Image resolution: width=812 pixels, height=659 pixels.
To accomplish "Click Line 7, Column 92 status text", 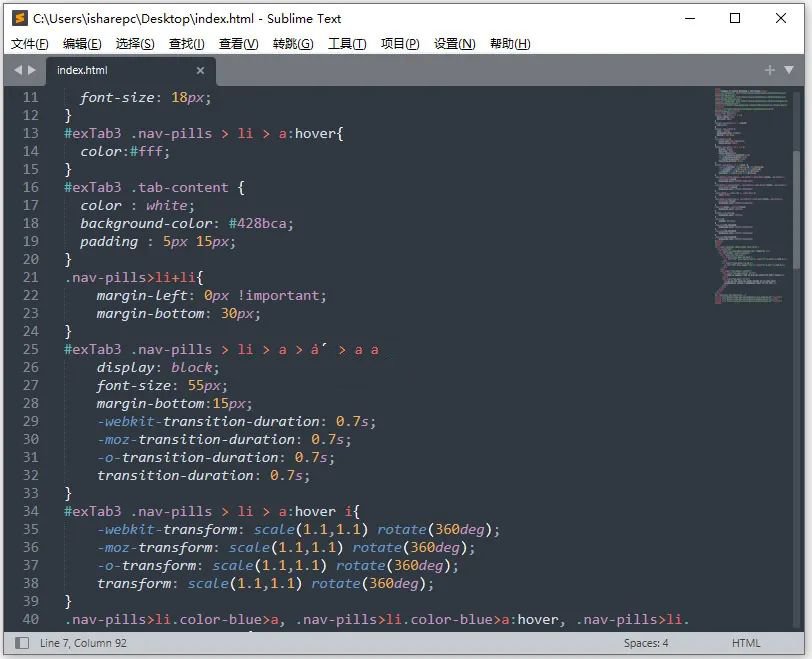I will tap(83, 643).
